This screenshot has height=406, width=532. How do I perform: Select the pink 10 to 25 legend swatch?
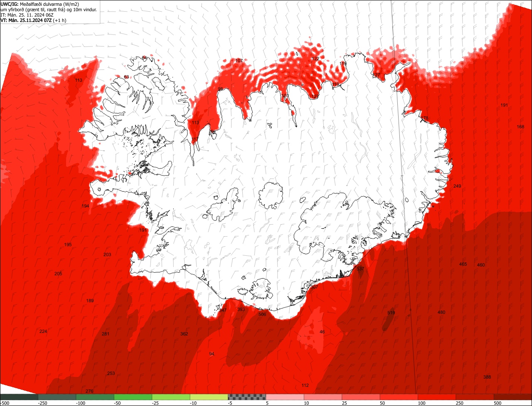323,397
